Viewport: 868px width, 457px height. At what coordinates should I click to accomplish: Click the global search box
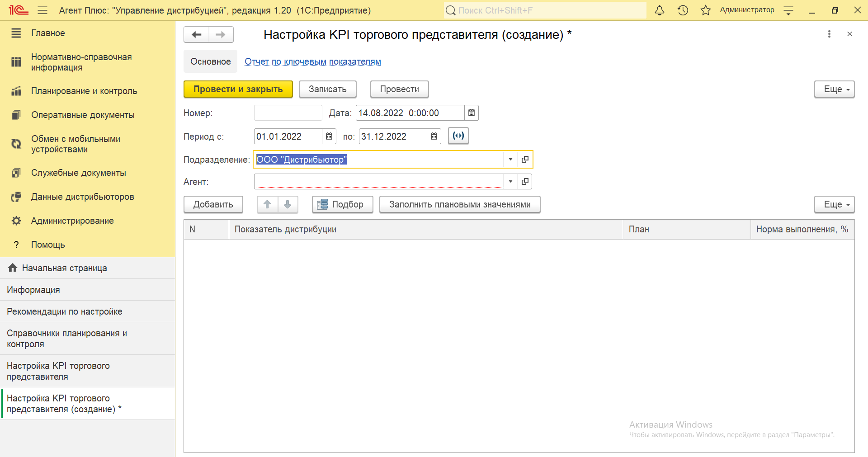point(545,10)
